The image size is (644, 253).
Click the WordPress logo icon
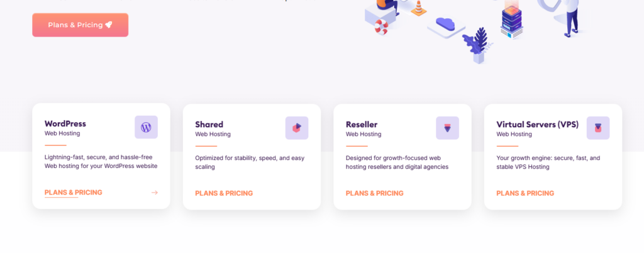pos(146,127)
